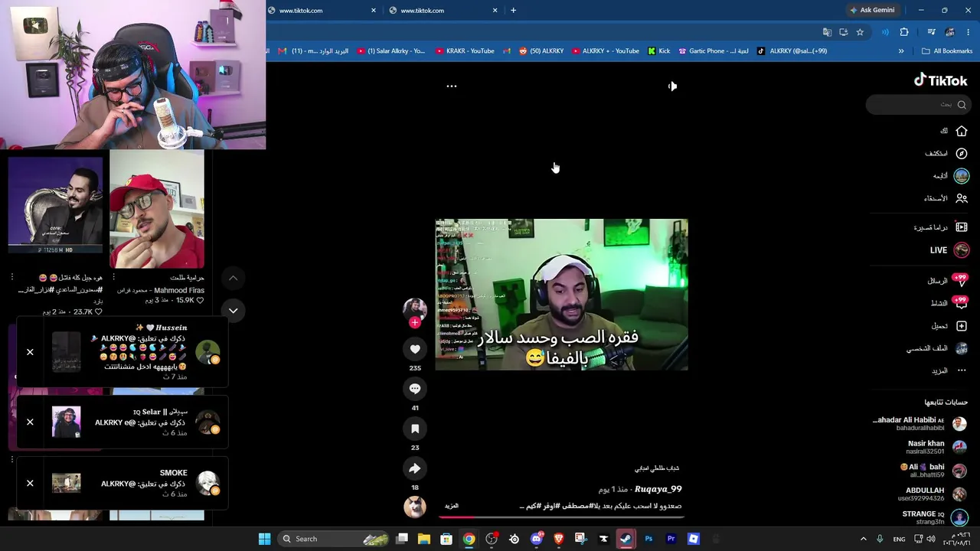The image size is (980, 551).
Task: Go to previous item with up chevron
Action: coord(234,279)
